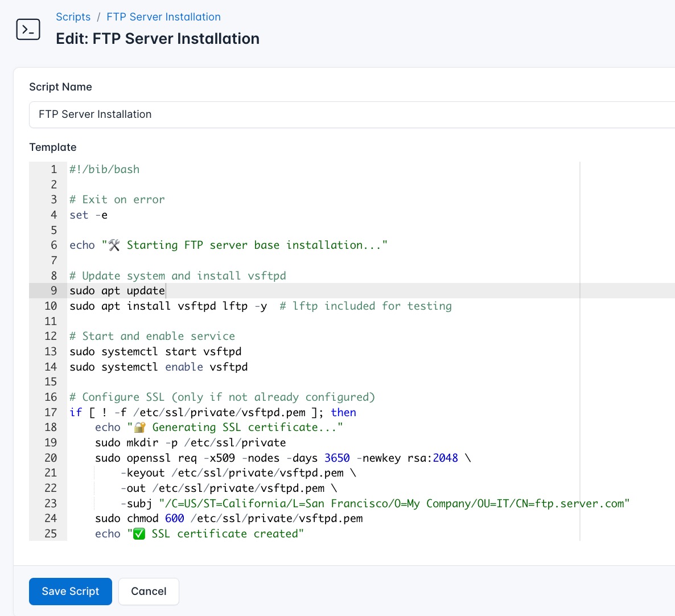Click the 'if [ ! -f' condition line

(213, 412)
